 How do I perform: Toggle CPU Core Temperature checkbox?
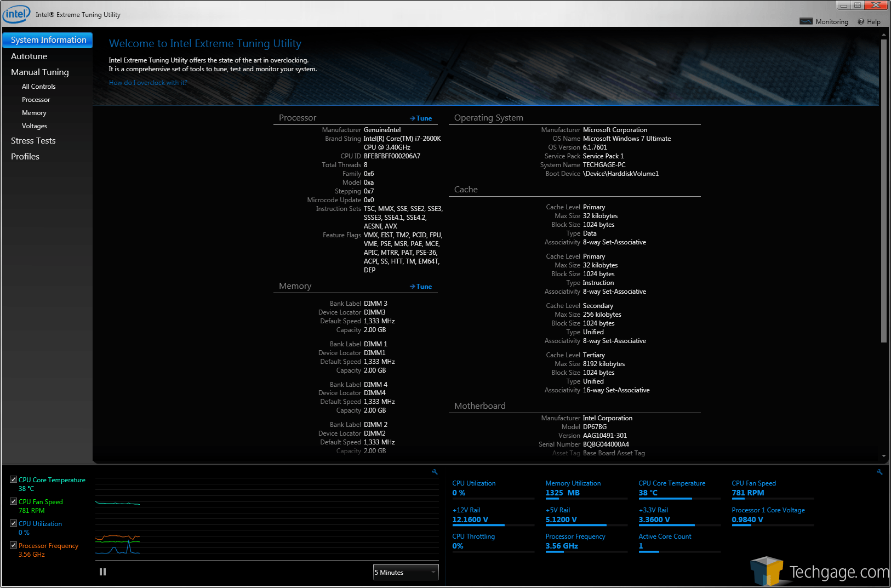13,479
